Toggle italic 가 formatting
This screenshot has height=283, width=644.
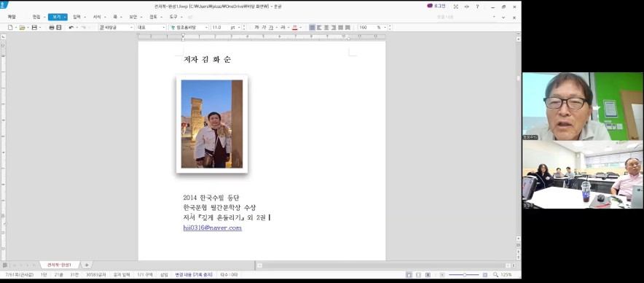click(x=264, y=28)
